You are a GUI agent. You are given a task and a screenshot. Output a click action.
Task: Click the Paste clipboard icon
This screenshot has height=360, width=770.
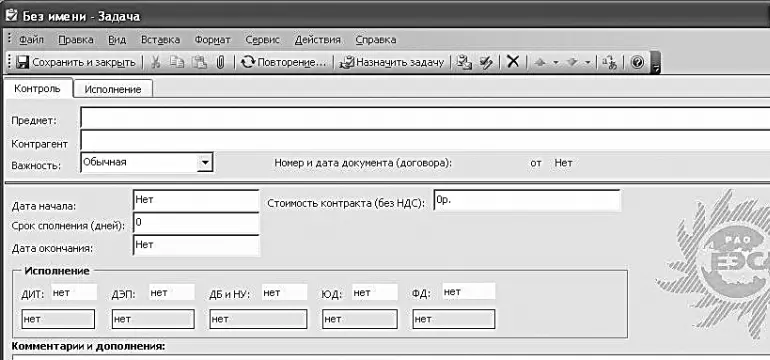pyautogui.click(x=199, y=62)
